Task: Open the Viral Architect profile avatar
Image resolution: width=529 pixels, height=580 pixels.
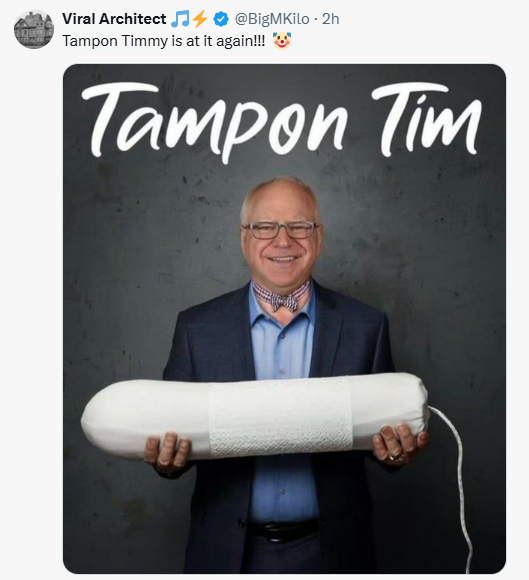Action: click(34, 29)
